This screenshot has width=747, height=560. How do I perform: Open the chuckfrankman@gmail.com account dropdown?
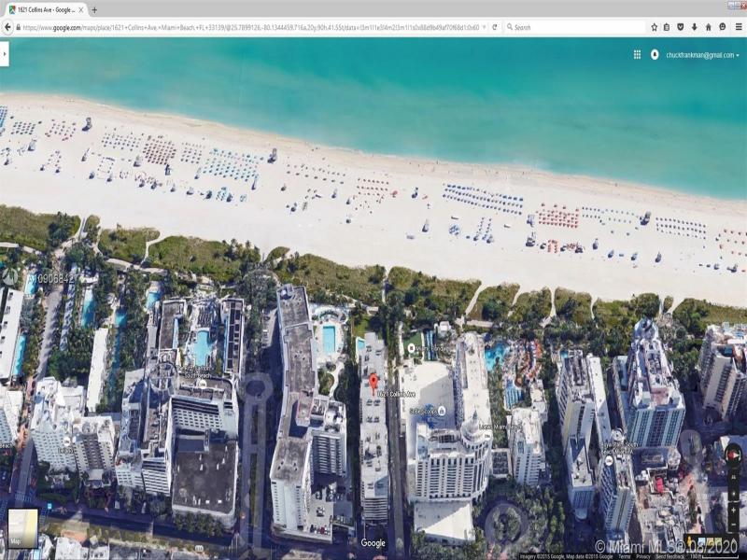[x=702, y=55]
